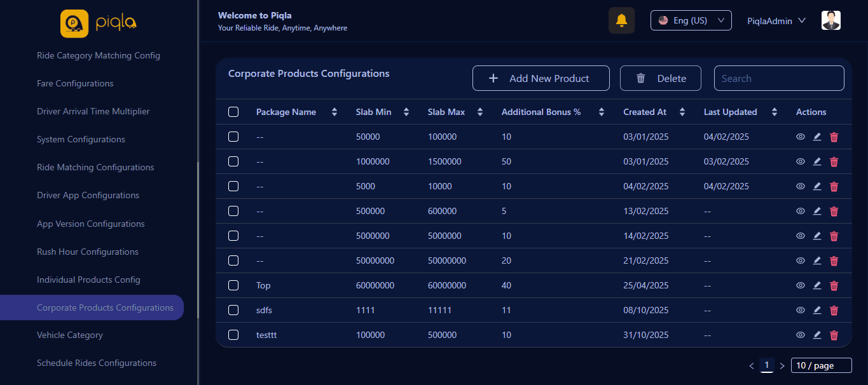Open Schedule Rides Configurations

pyautogui.click(x=97, y=363)
